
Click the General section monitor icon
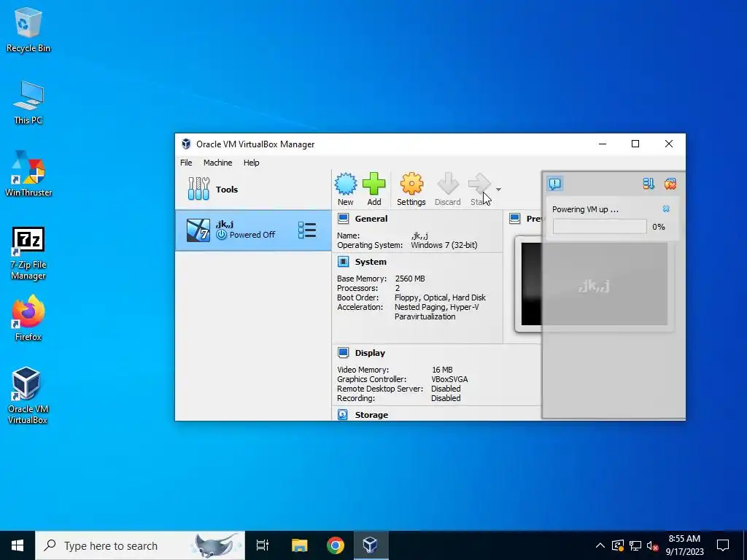(x=343, y=219)
